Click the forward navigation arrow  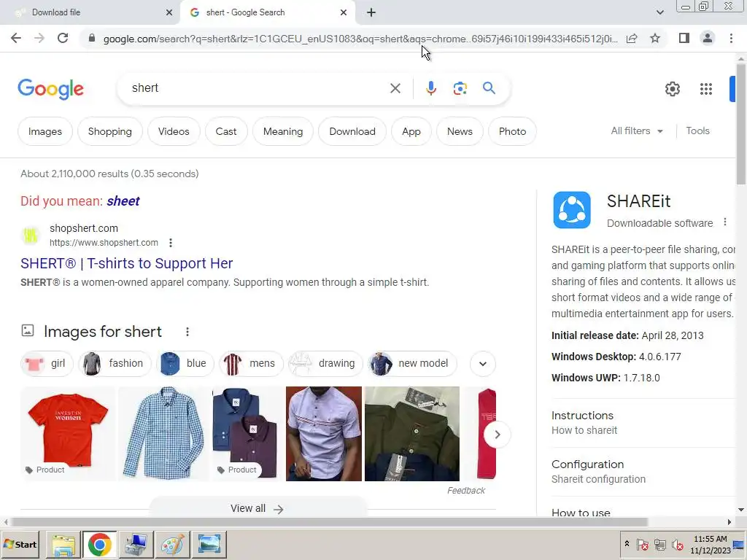tap(39, 38)
